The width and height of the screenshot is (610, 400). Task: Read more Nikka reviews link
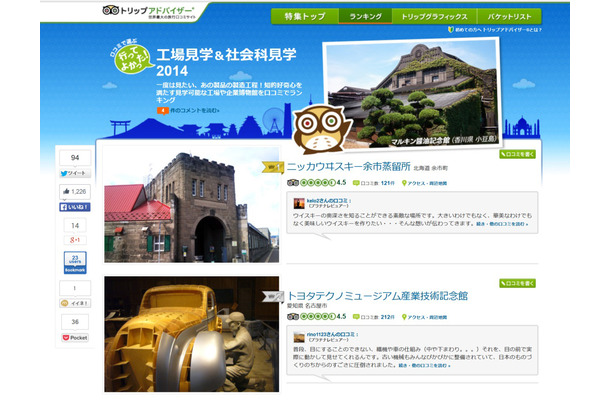coord(502,224)
